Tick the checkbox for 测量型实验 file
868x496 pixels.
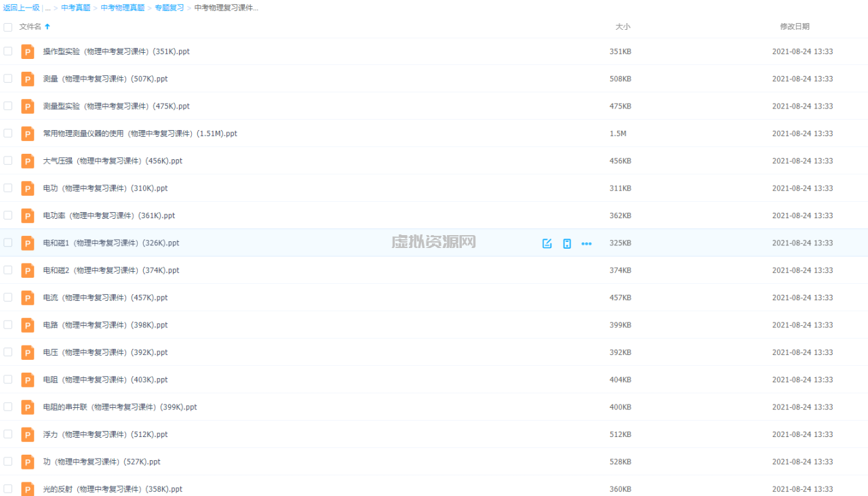click(8, 106)
